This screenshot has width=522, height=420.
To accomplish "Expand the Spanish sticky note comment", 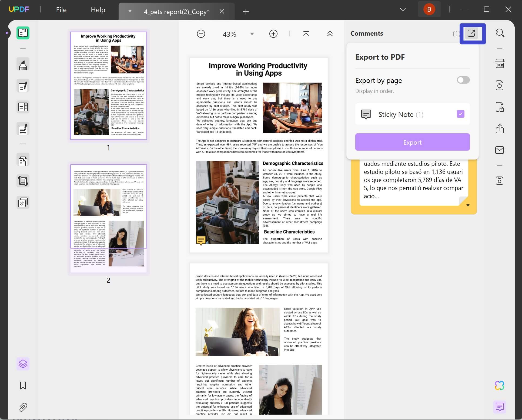I will pos(468,205).
